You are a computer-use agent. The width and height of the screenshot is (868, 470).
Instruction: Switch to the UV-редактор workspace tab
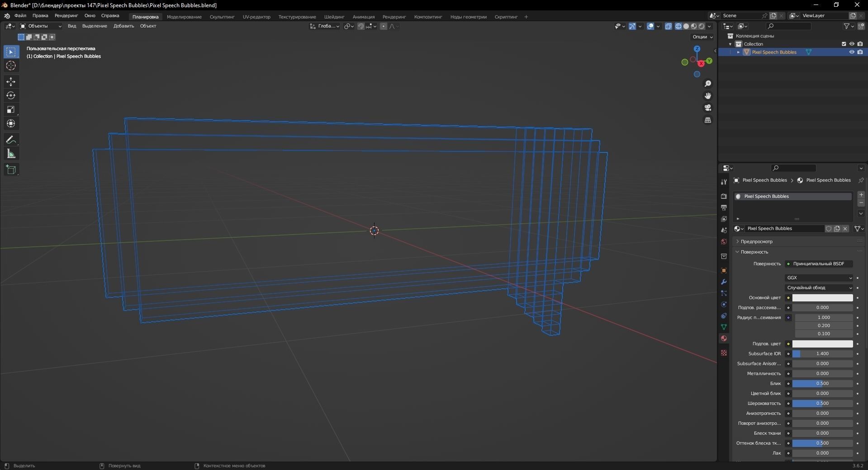[256, 17]
